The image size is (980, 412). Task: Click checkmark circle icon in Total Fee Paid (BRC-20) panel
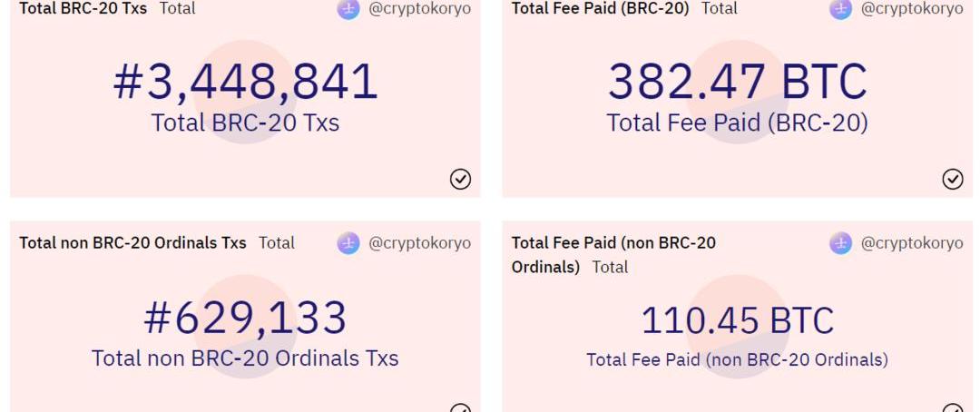(x=953, y=180)
